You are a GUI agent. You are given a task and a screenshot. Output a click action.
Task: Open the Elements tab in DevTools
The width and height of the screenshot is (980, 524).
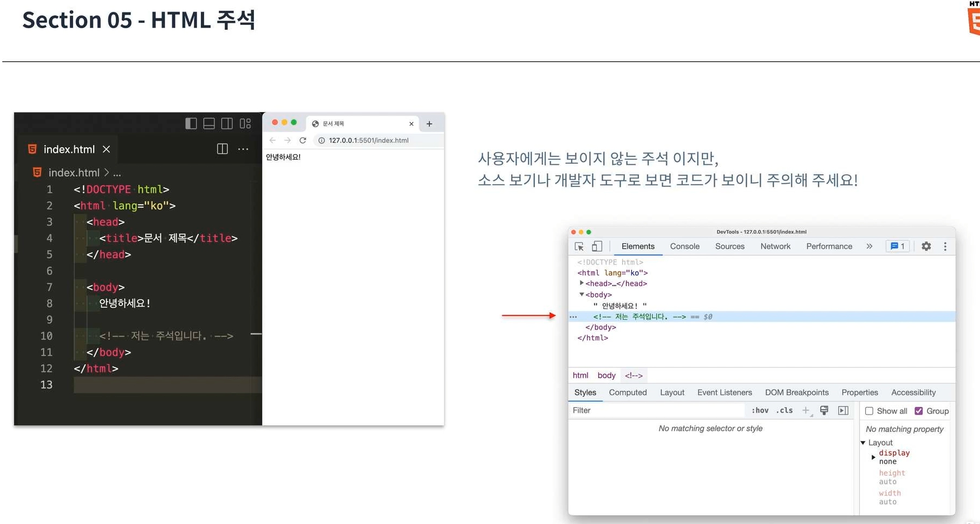pyautogui.click(x=638, y=247)
